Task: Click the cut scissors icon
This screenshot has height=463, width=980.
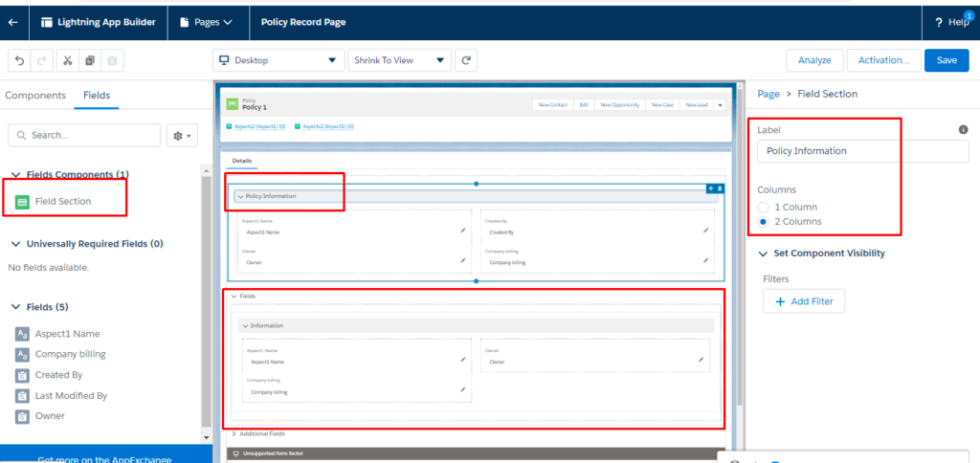Action: [68, 60]
